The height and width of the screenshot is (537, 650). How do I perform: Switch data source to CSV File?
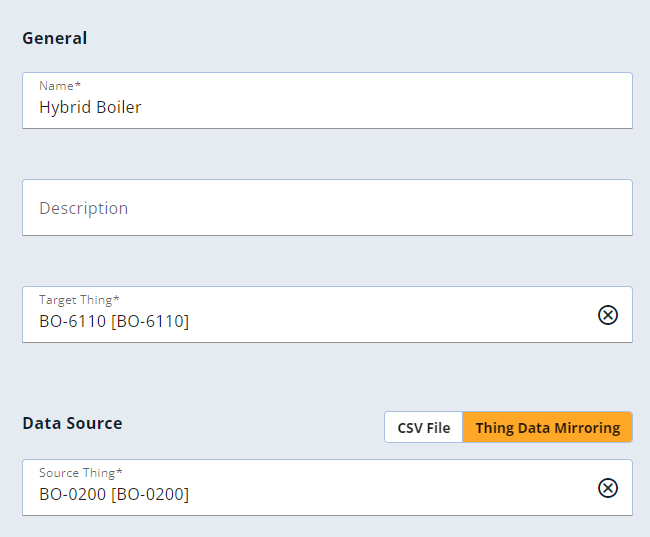pyautogui.click(x=424, y=428)
